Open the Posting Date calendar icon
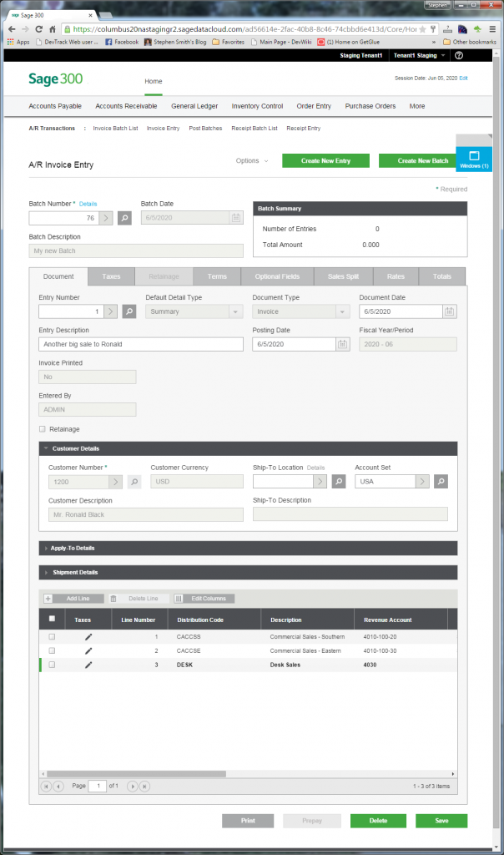The image size is (504, 855). point(342,344)
